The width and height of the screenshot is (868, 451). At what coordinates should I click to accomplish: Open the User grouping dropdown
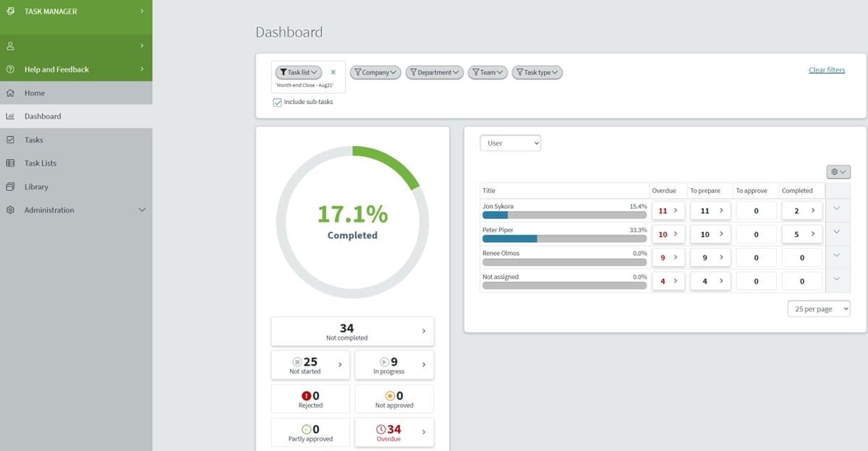click(510, 142)
